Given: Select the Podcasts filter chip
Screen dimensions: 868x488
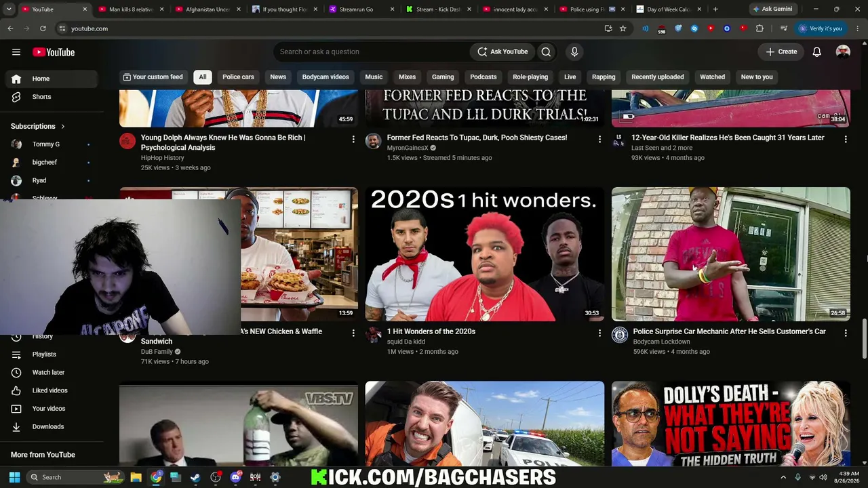Looking at the screenshot, I should [484, 77].
